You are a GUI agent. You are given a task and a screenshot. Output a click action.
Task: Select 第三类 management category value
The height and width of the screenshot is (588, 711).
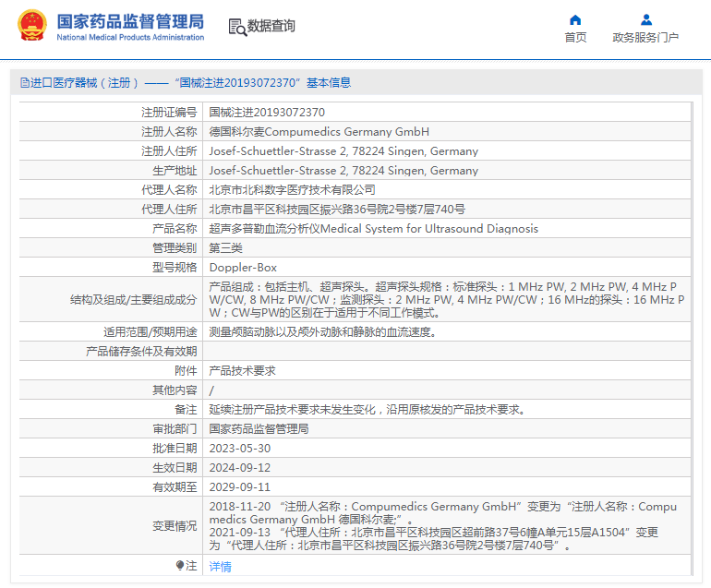226,248
